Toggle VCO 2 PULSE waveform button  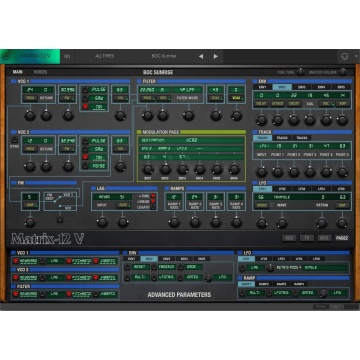click(x=86, y=141)
